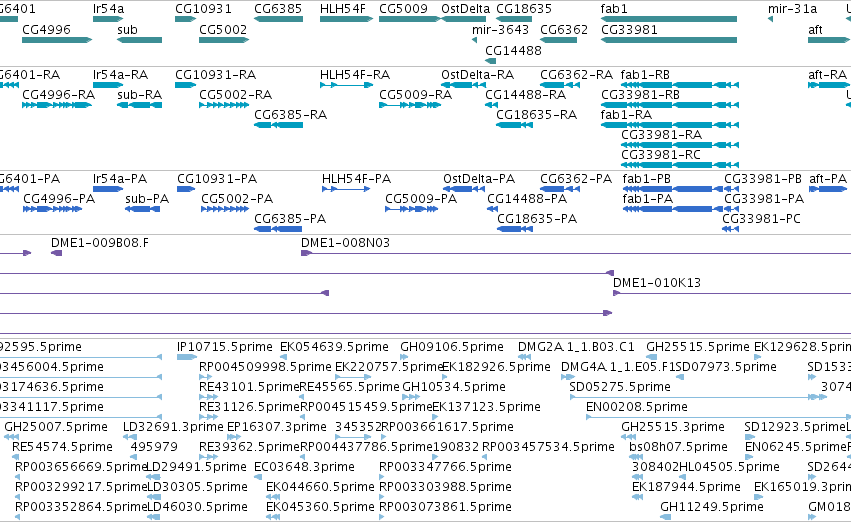Click the CG33981 gene bar
The width and height of the screenshot is (851, 522).
[x=669, y=40]
